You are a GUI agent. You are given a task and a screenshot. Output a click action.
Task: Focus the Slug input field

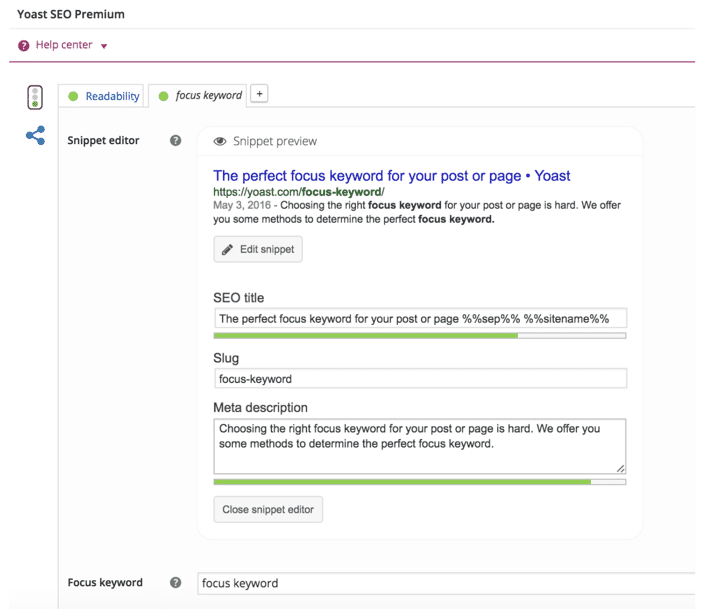click(x=420, y=378)
